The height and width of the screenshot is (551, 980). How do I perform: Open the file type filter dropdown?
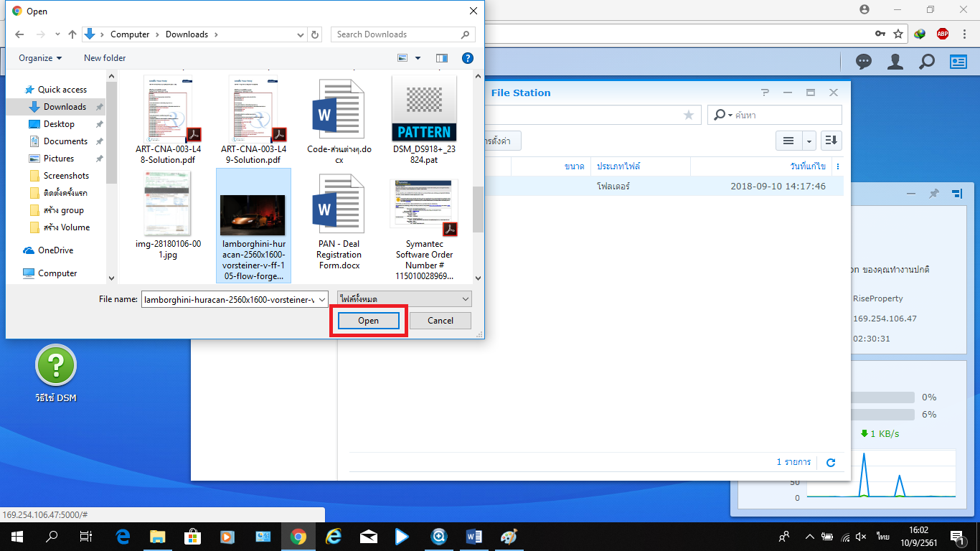405,298
